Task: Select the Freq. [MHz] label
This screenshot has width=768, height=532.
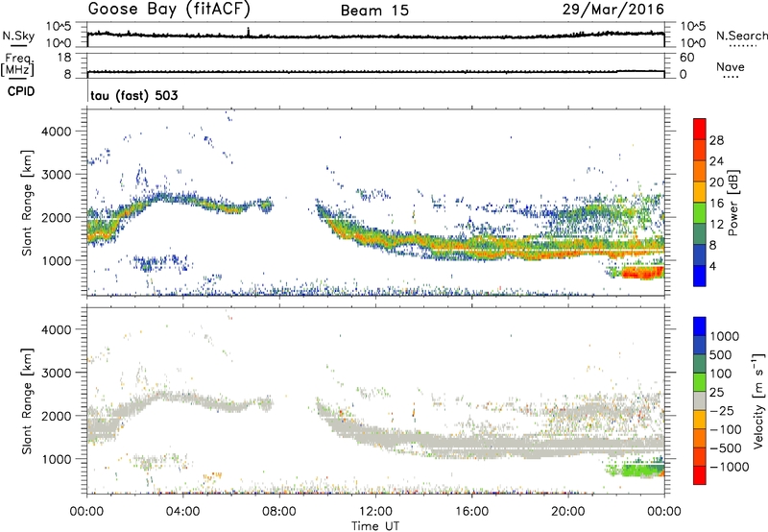Action: point(17,65)
